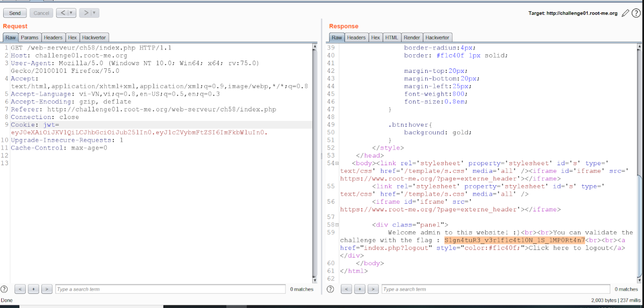Open the back-history dropdown arrow

(71, 13)
